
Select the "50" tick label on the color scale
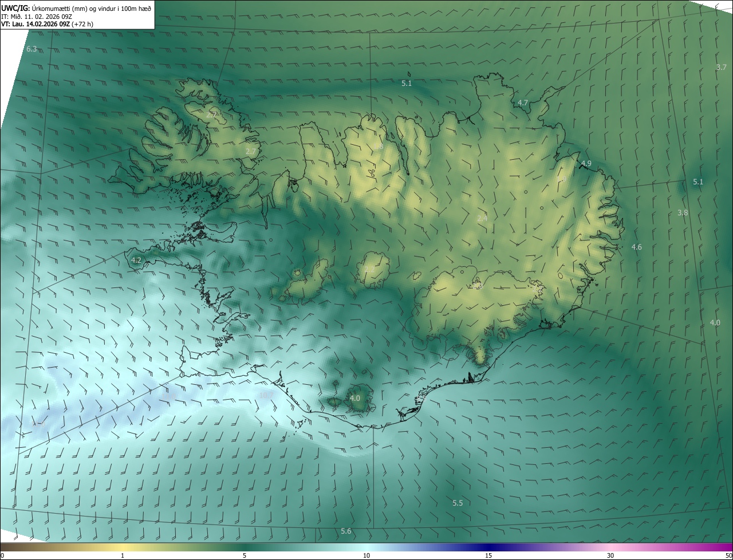point(728,556)
